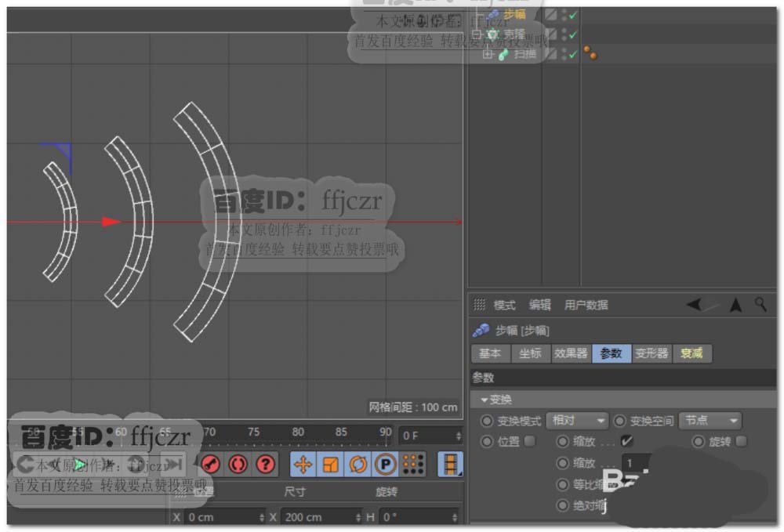Click the scale value field showing 1
784x532 pixels.
pos(636,463)
